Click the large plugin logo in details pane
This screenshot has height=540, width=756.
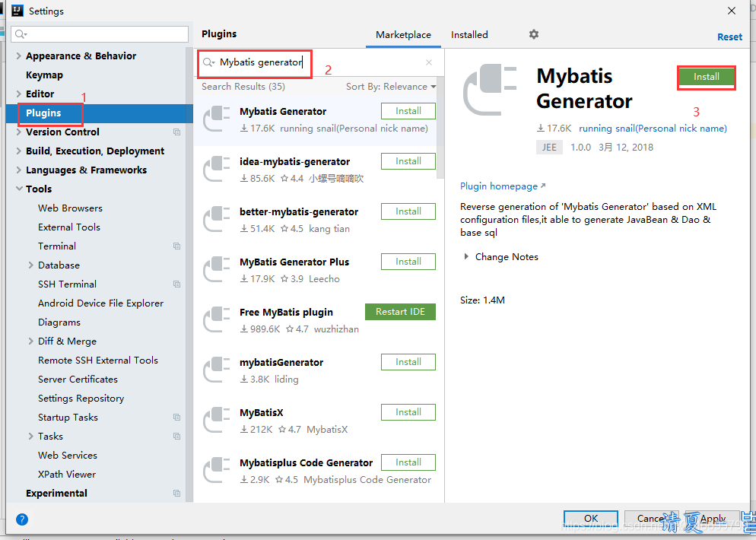pos(490,89)
